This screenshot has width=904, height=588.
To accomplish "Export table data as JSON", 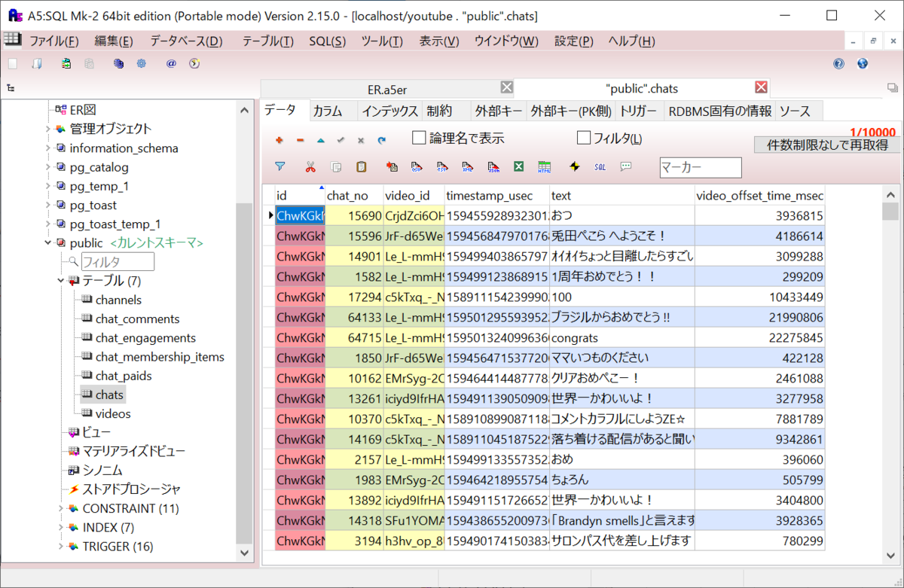I will pyautogui.click(x=494, y=167).
